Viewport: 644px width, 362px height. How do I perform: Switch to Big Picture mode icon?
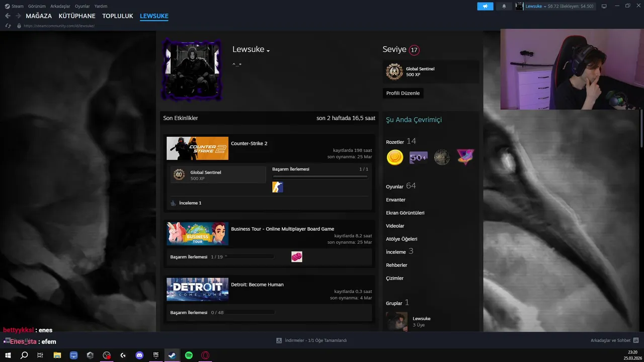[604, 6]
